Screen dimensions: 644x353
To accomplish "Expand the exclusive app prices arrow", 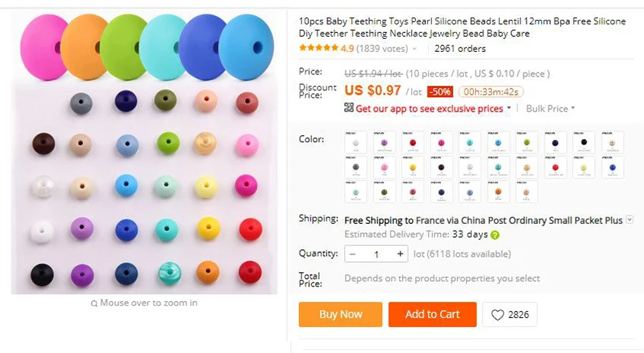I will [x=510, y=108].
